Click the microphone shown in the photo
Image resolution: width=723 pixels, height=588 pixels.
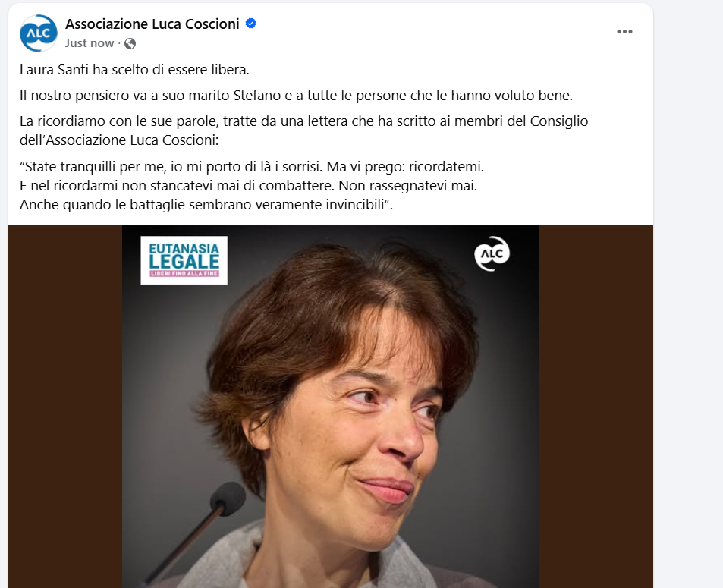[227, 500]
